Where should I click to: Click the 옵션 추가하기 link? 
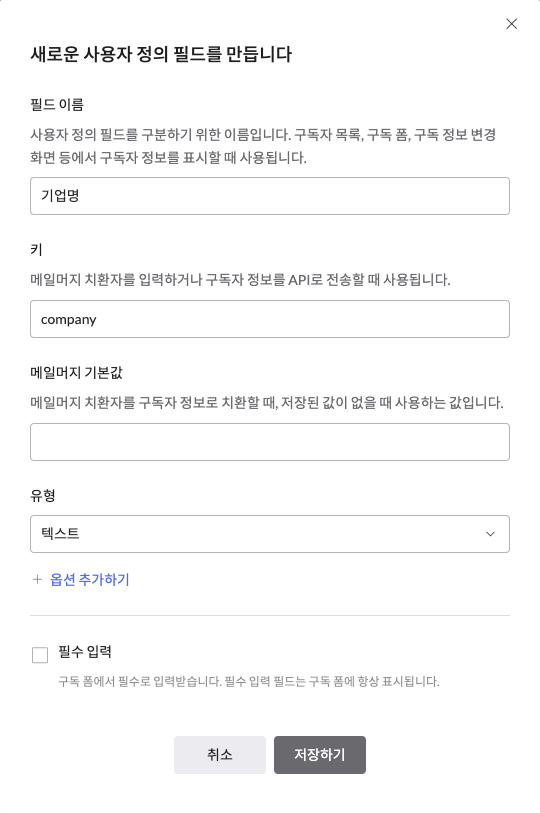[90, 580]
